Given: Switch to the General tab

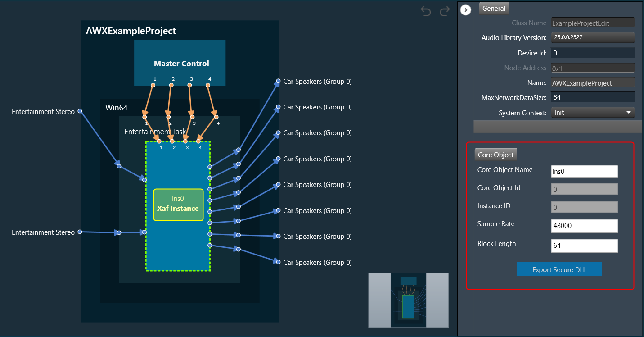Looking at the screenshot, I should 494,8.
